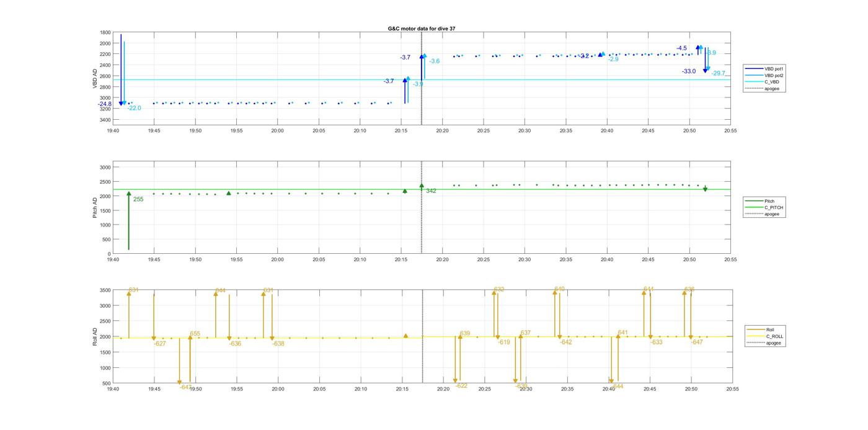Click the "-4.5" VBD data label
This screenshot has width=868, height=430.
tap(681, 48)
